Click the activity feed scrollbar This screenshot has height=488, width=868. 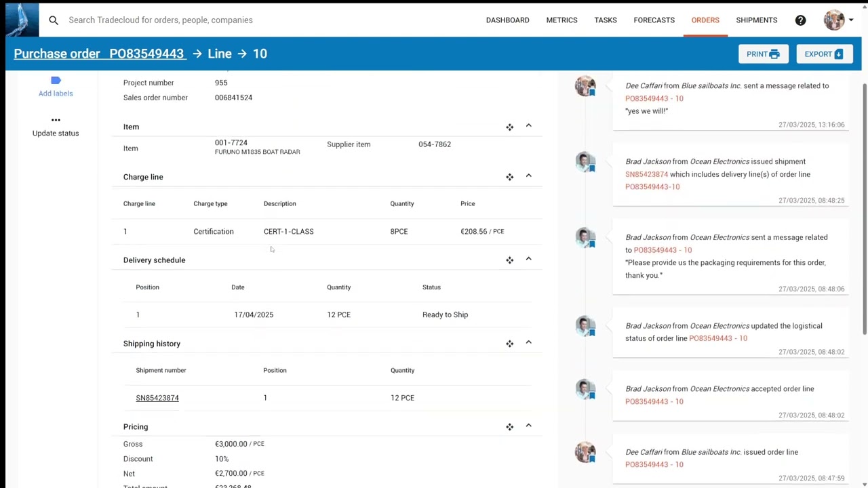pyautogui.click(x=865, y=209)
